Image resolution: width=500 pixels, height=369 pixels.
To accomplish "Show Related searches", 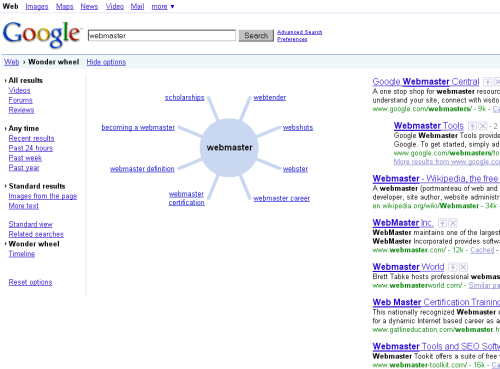I will point(36,234).
